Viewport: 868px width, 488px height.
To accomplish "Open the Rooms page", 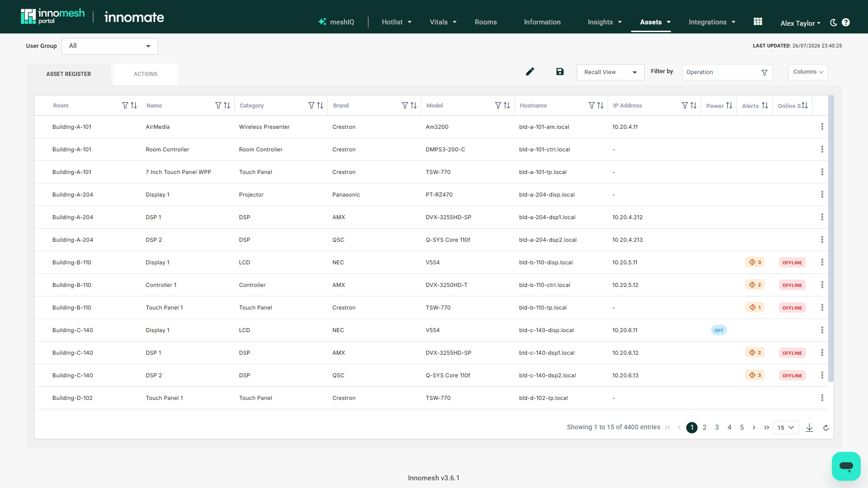I will point(486,22).
